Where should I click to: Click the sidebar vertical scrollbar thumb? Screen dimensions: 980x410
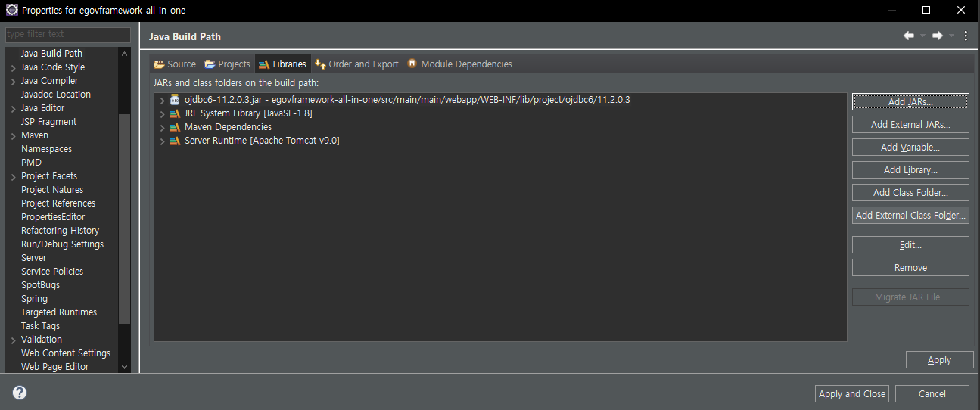(x=125, y=219)
